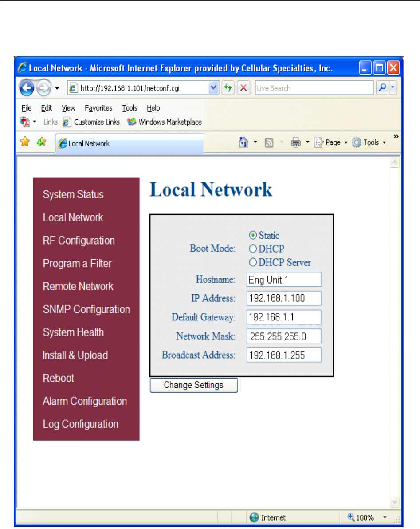Open the Print options dropdown arrow

point(307,142)
